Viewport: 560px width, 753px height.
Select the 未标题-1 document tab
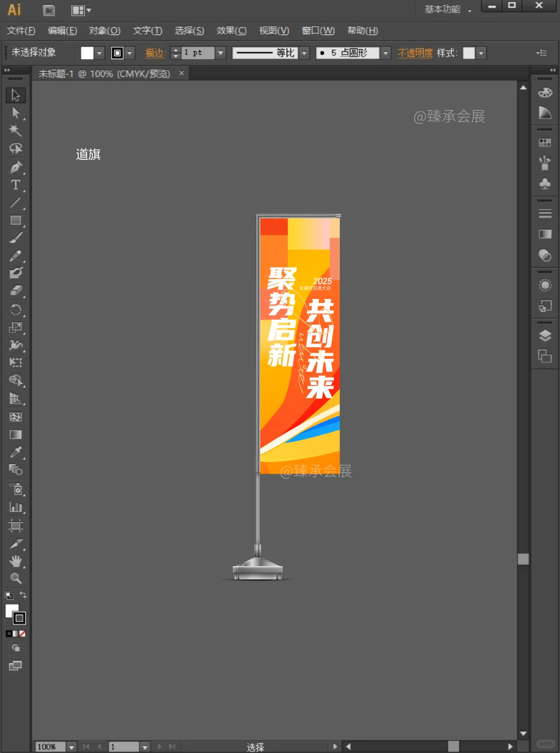104,73
